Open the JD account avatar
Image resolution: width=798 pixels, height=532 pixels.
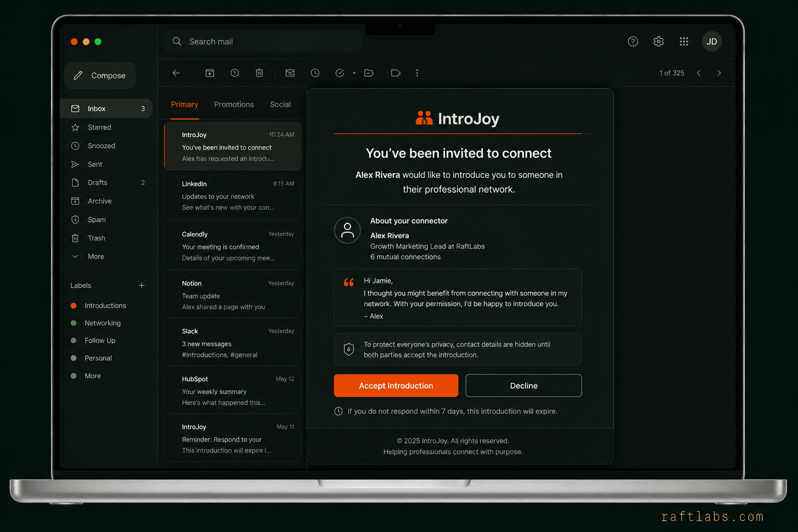(x=712, y=42)
